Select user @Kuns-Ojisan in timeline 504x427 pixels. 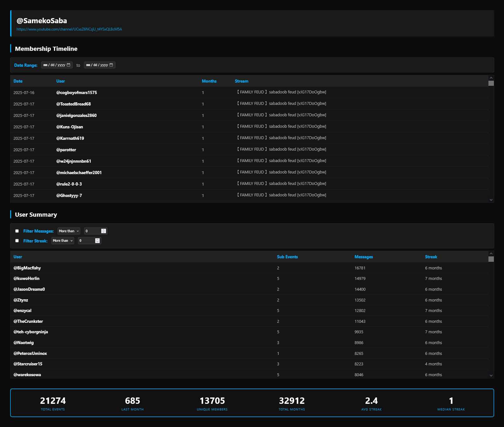(x=70, y=127)
